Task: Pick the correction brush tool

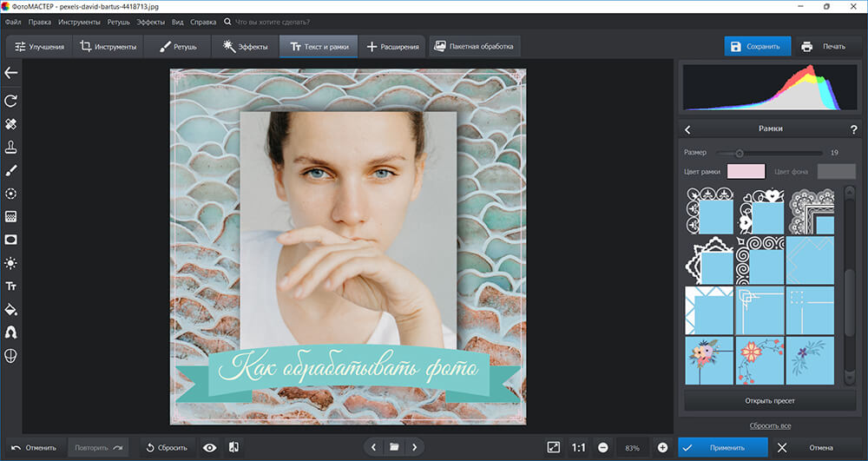Action: (11, 170)
